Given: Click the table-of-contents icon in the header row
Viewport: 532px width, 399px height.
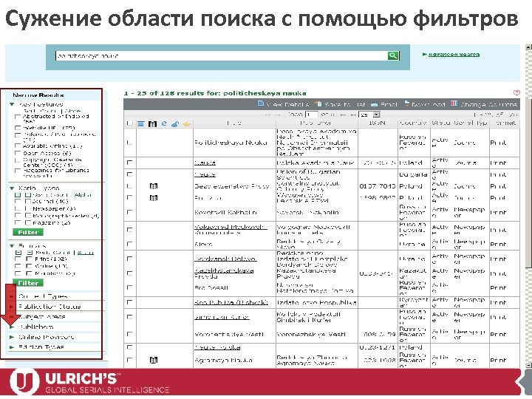Looking at the screenshot, I should click(141, 124).
